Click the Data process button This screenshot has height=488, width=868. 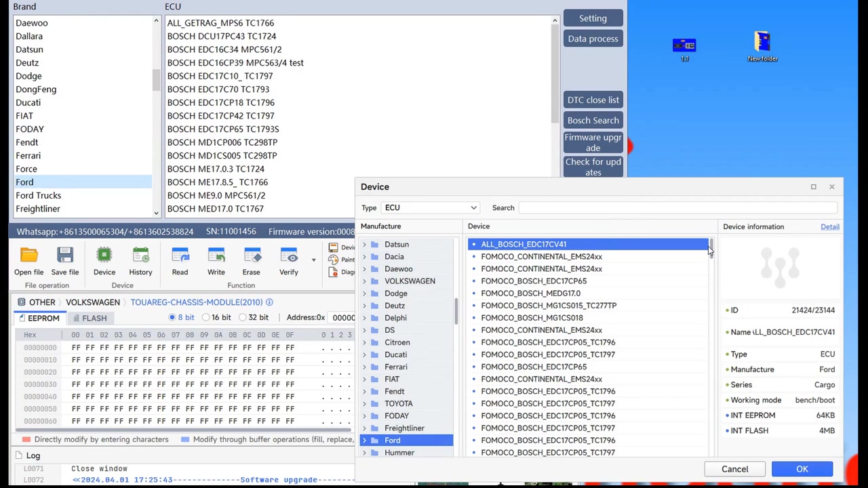593,39
